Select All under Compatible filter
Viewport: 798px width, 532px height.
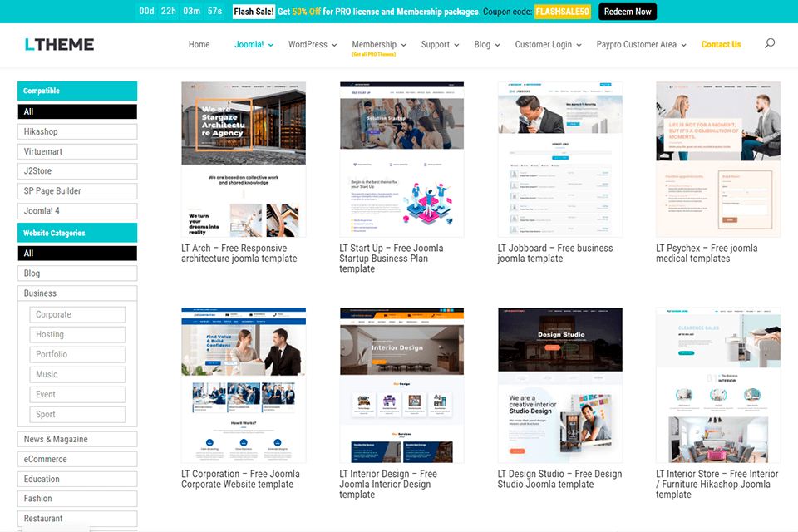pos(77,111)
